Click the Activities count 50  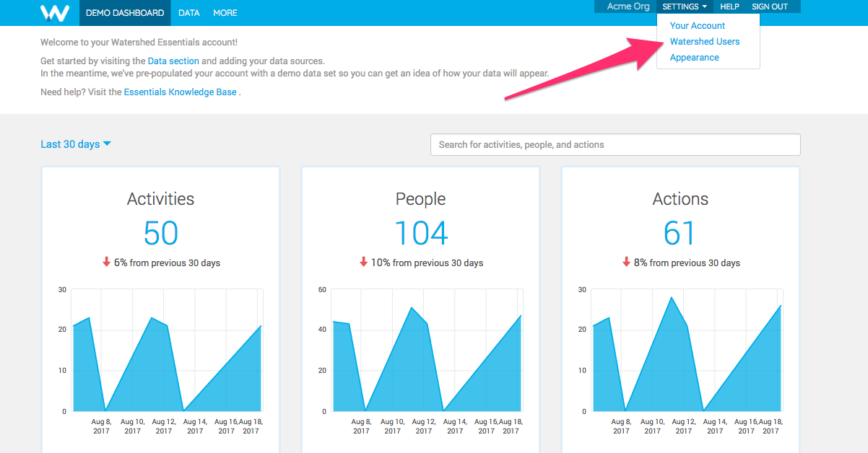160,233
